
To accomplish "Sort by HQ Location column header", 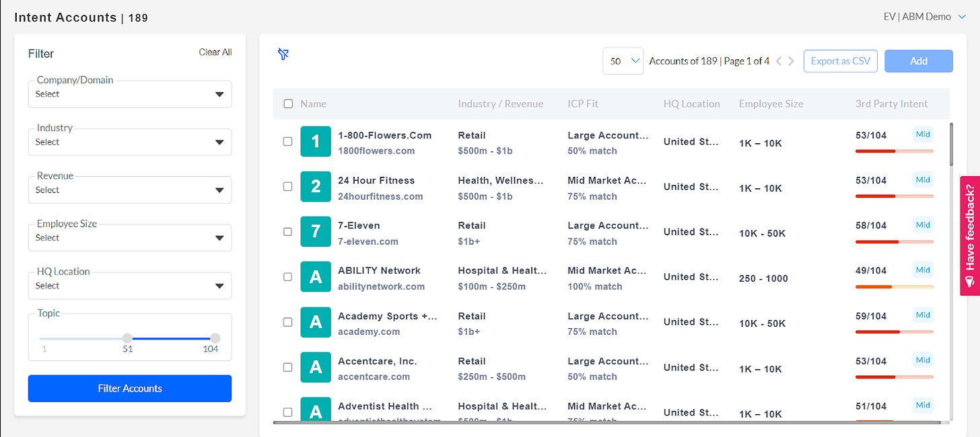I will tap(692, 104).
